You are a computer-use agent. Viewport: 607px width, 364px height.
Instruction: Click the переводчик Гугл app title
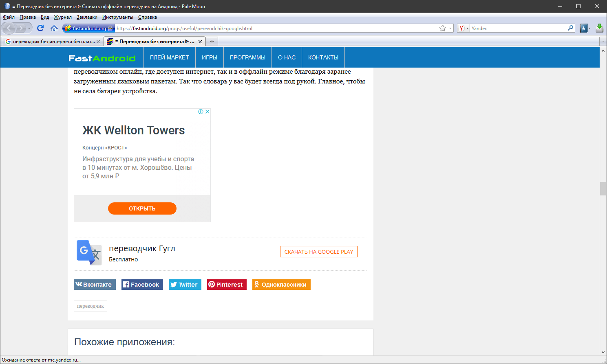pos(142,248)
